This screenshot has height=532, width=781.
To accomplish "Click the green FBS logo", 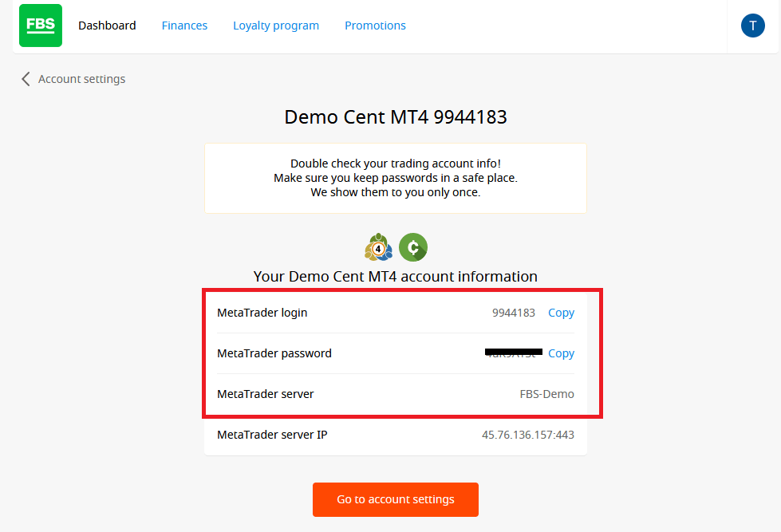I will pyautogui.click(x=41, y=26).
